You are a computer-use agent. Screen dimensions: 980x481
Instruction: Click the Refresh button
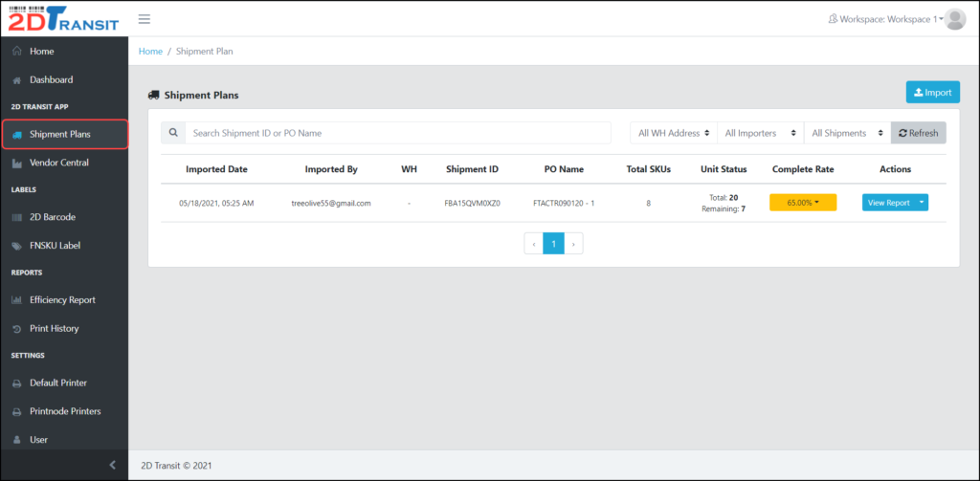(918, 133)
